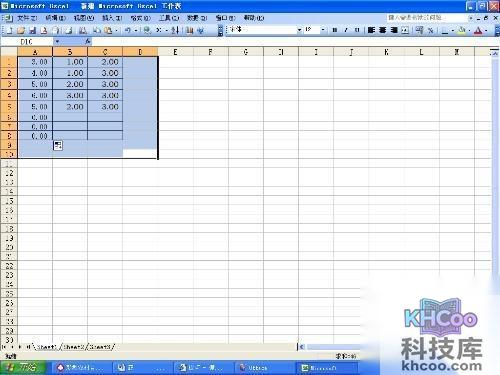
Task: Open the 插入 (Insert) menu
Action: pos(112,18)
